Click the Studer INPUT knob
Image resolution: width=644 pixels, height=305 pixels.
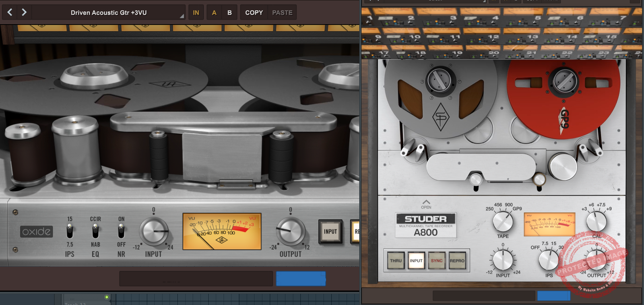pos(503,260)
